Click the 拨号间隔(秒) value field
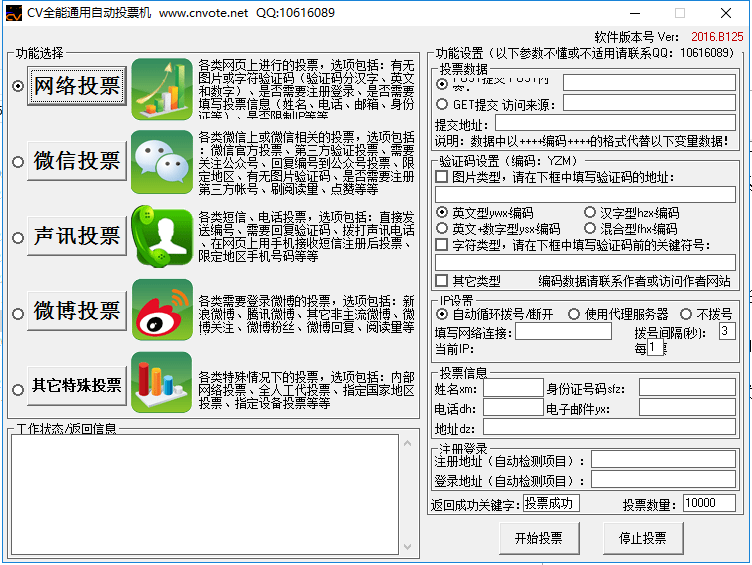Viewport: 752px width, 565px height. [x=727, y=331]
